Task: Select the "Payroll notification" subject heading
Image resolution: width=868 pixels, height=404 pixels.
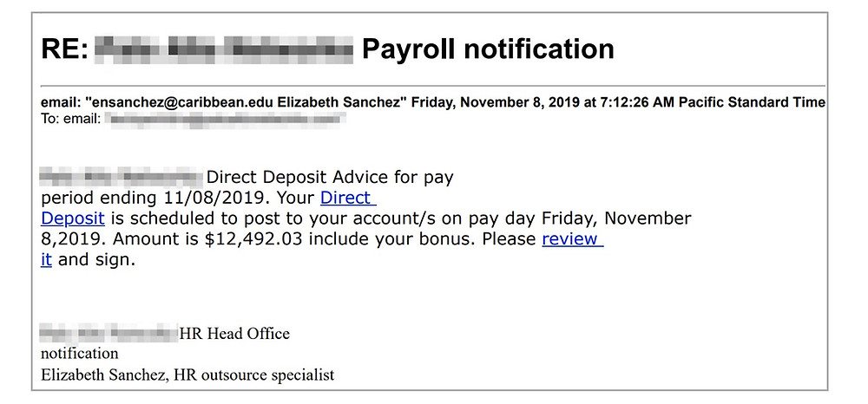Action: 488,49
